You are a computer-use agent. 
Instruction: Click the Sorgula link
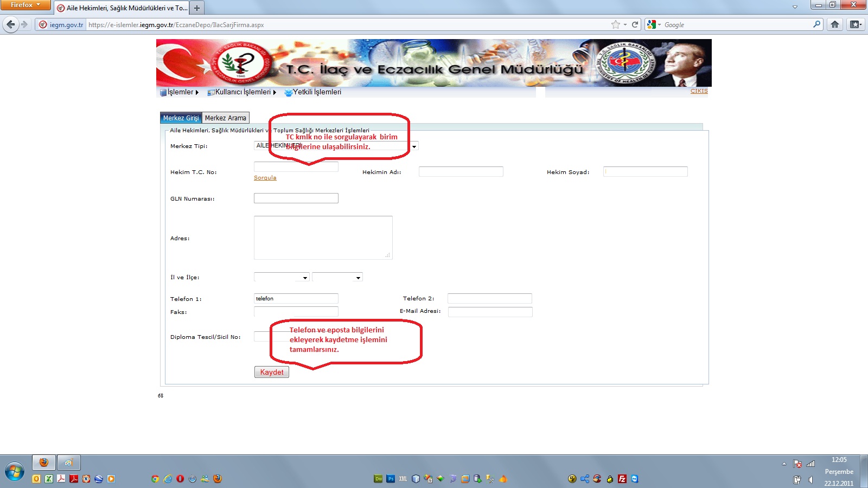click(x=265, y=178)
